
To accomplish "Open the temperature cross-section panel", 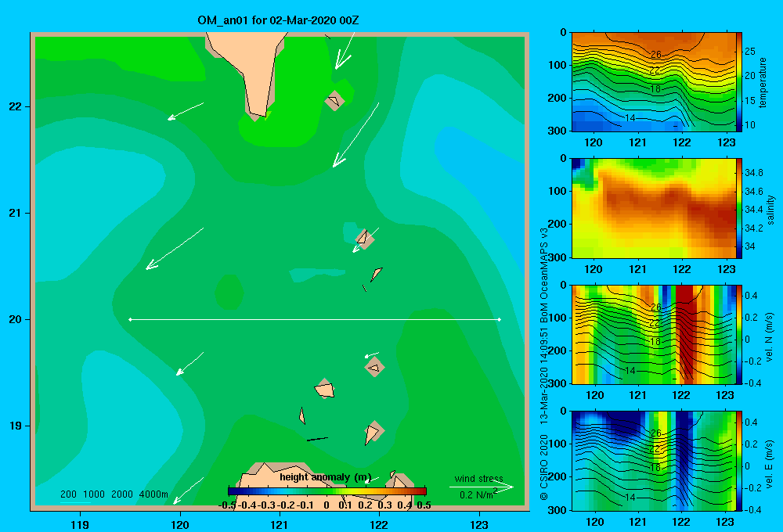I will pyautogui.click(x=653, y=82).
